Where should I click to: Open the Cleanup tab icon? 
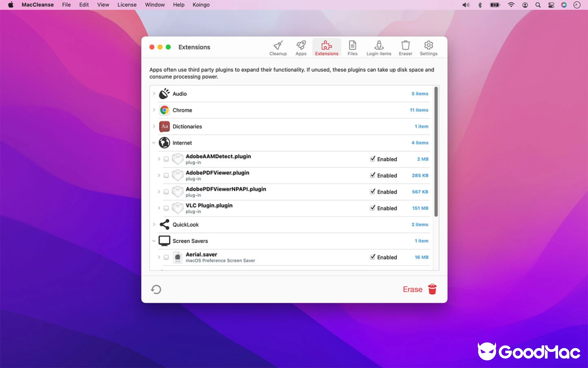click(x=278, y=46)
